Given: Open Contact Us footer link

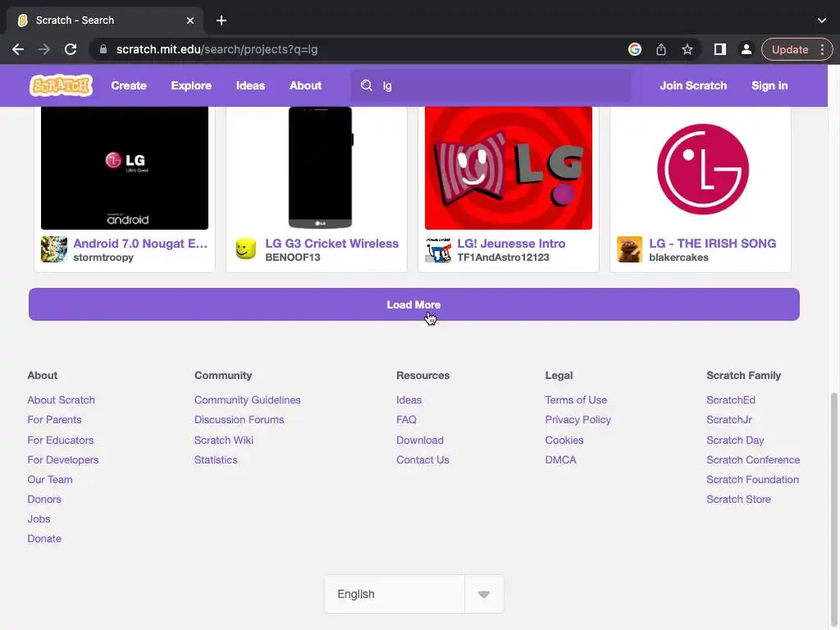Looking at the screenshot, I should [422, 460].
